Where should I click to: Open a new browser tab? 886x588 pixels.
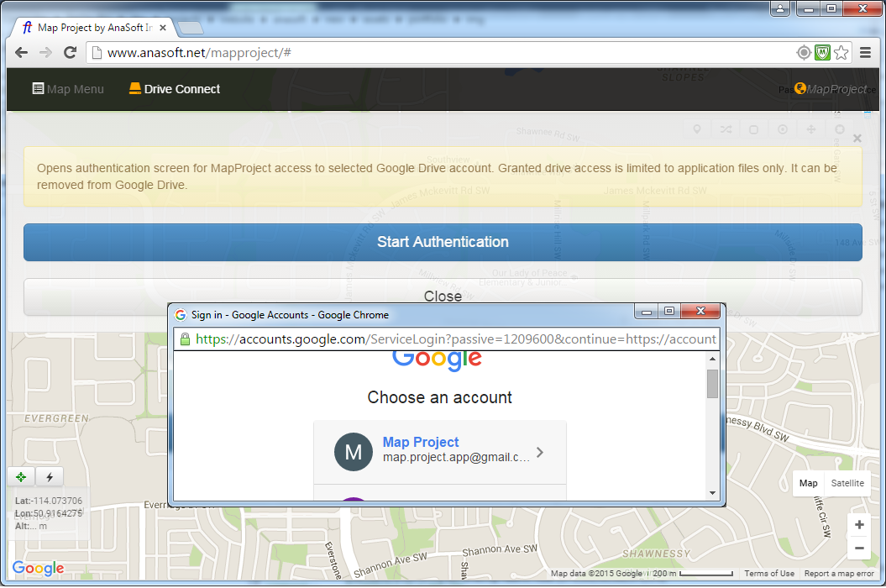tap(190, 28)
